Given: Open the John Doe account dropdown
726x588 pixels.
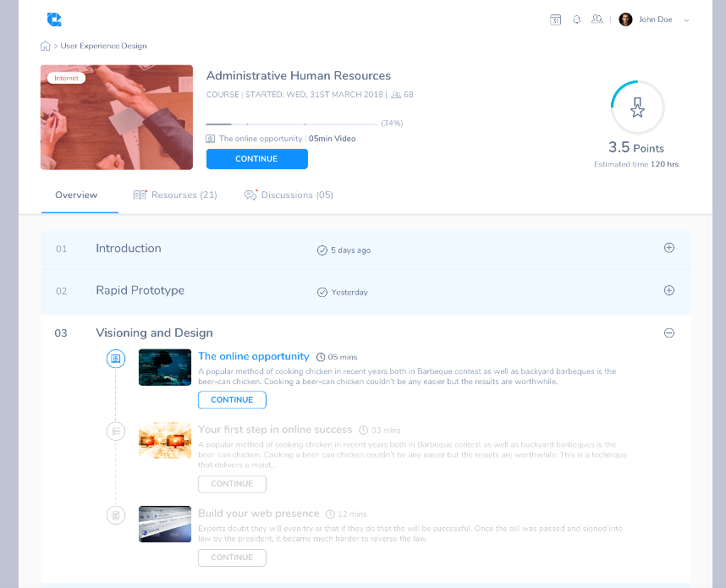Looking at the screenshot, I should click(656, 19).
